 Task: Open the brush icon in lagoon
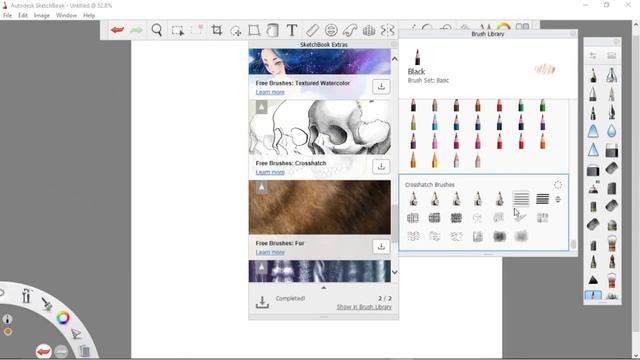coord(47,303)
